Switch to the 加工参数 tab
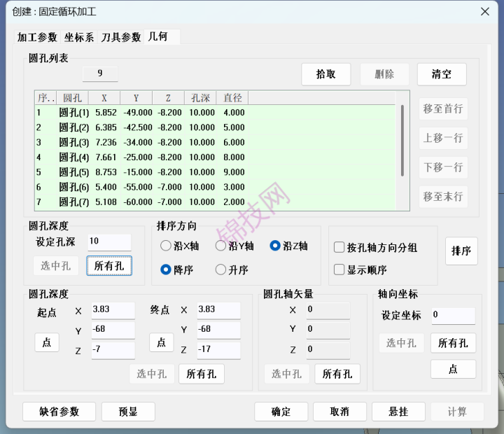504x434 pixels. click(37, 37)
